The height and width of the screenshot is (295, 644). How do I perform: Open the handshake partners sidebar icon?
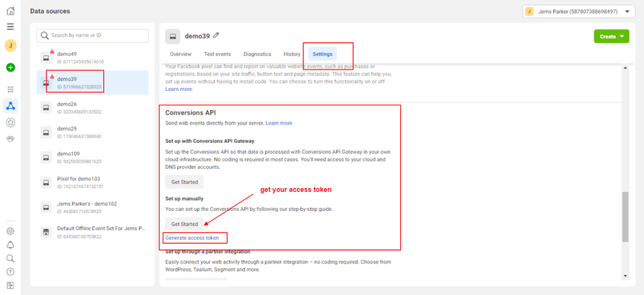point(11,139)
